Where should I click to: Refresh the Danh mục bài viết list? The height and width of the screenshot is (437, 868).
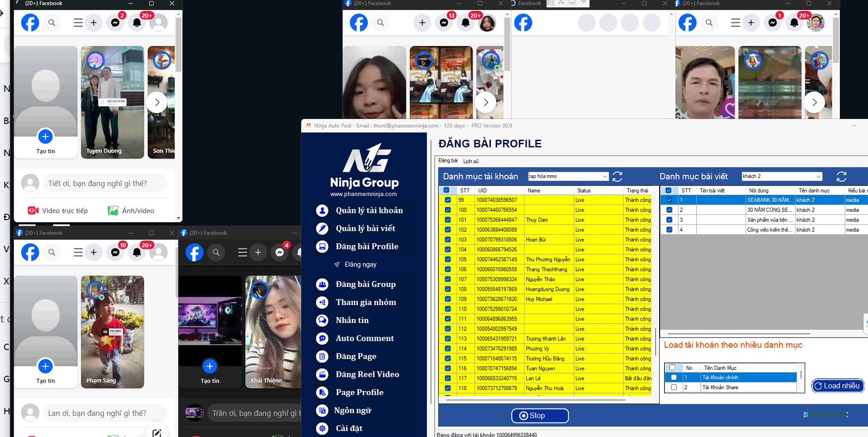pos(842,176)
